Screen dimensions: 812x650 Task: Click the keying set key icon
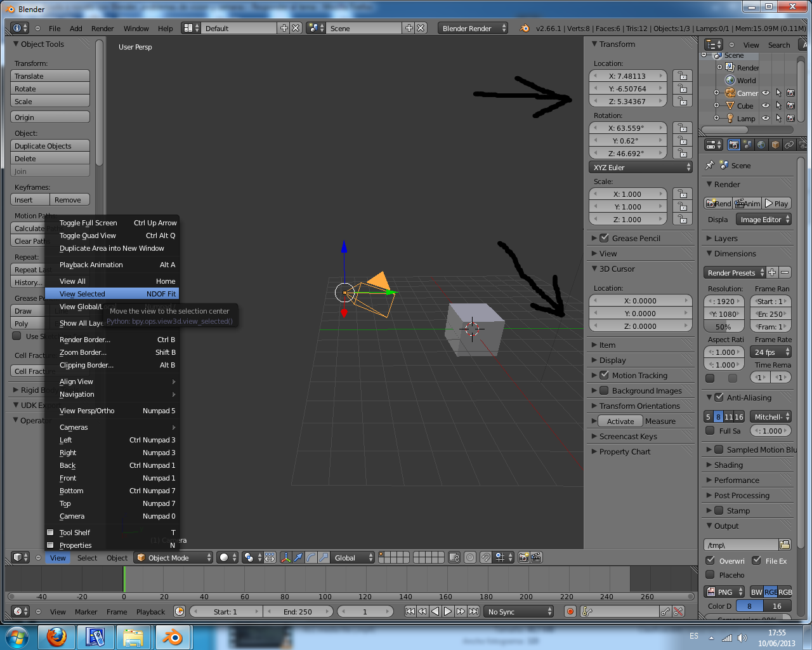pos(587,611)
